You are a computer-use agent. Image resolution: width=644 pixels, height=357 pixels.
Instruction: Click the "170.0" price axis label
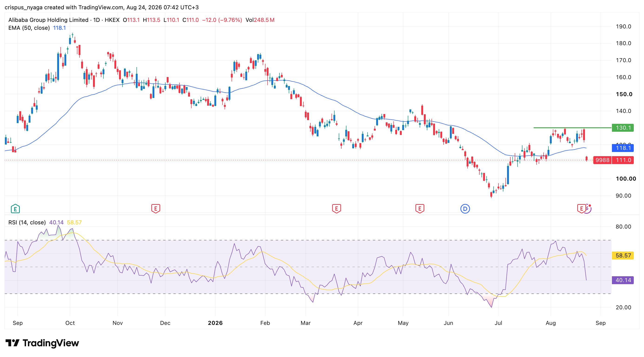(x=623, y=60)
